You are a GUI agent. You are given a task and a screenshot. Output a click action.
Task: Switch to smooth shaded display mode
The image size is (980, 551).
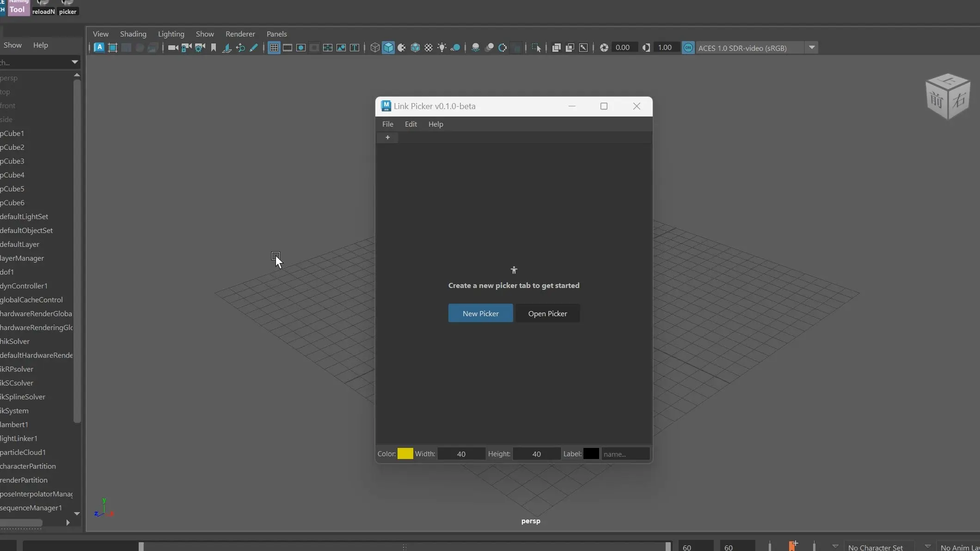[x=388, y=48]
